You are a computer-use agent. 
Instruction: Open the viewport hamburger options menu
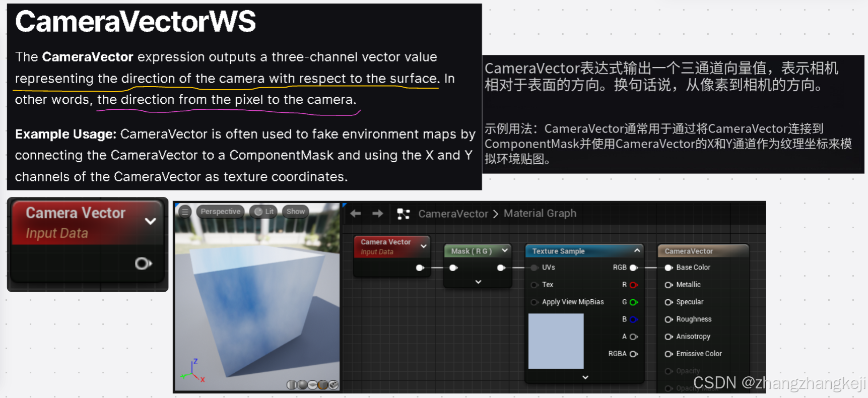point(185,212)
